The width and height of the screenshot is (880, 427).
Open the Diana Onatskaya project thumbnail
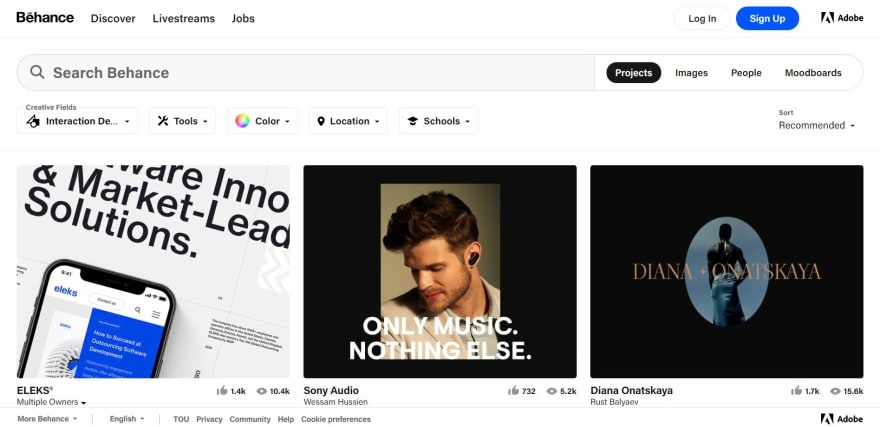coord(727,272)
